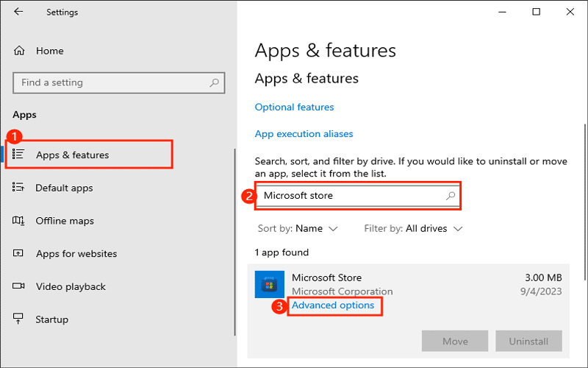Viewport: 588px width, 368px height.
Task: Select the Microsoft Store app name text
Action: [326, 277]
